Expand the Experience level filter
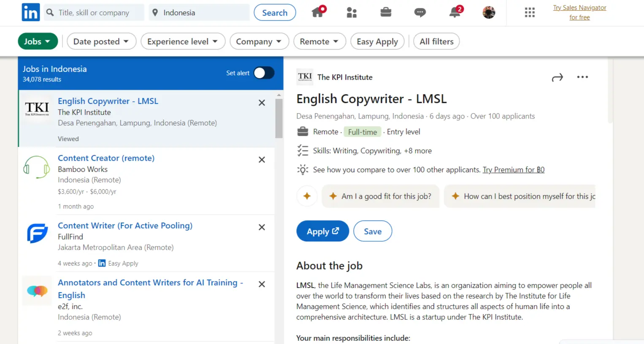 pos(183,41)
